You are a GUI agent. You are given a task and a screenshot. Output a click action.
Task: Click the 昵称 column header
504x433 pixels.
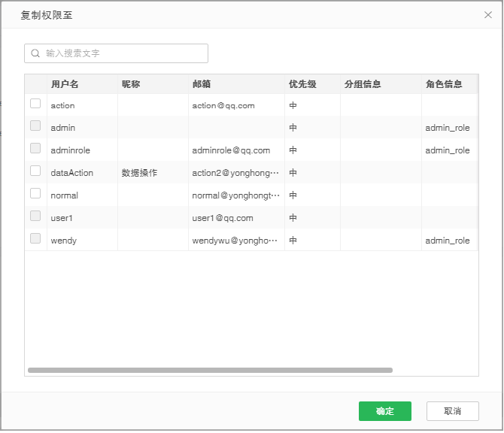click(131, 84)
